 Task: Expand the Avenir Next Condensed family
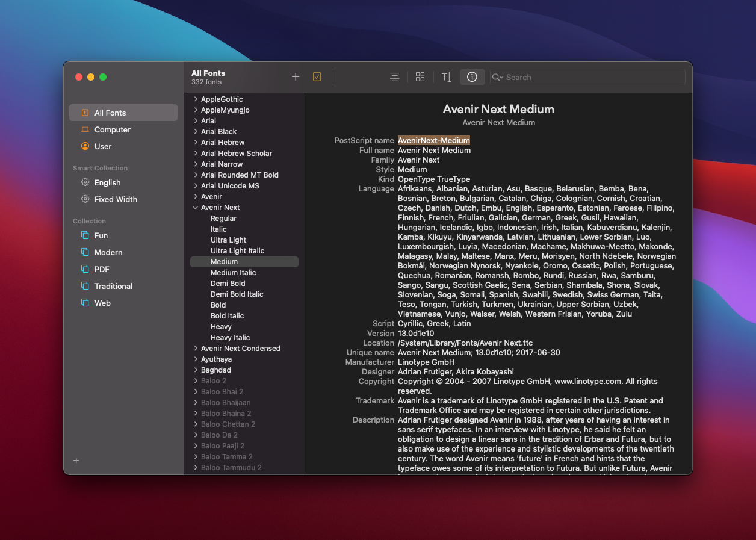click(196, 349)
